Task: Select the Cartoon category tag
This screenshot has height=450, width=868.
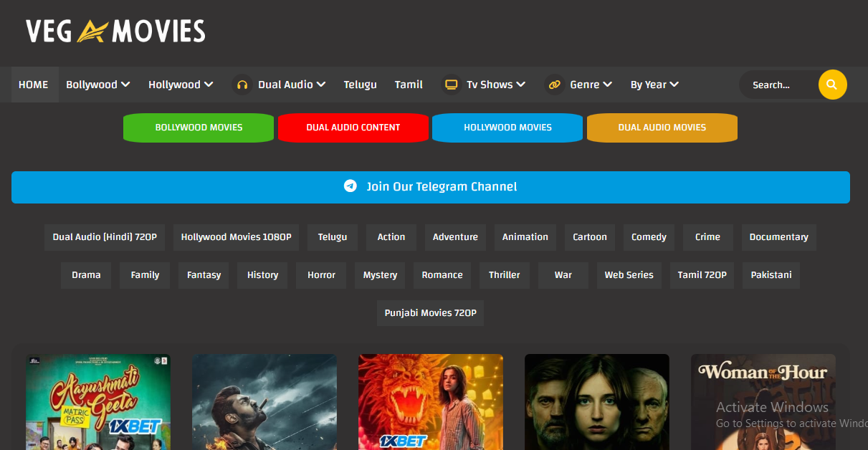Action: [590, 237]
